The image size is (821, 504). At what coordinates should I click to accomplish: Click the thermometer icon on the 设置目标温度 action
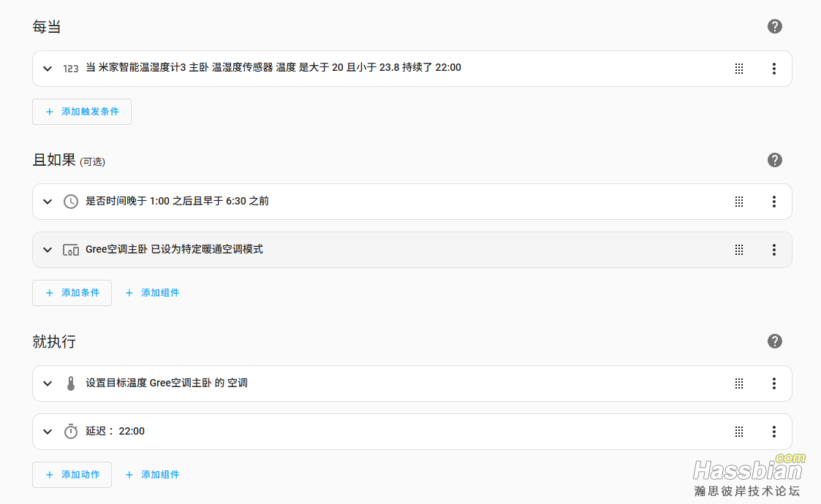pos(71,383)
